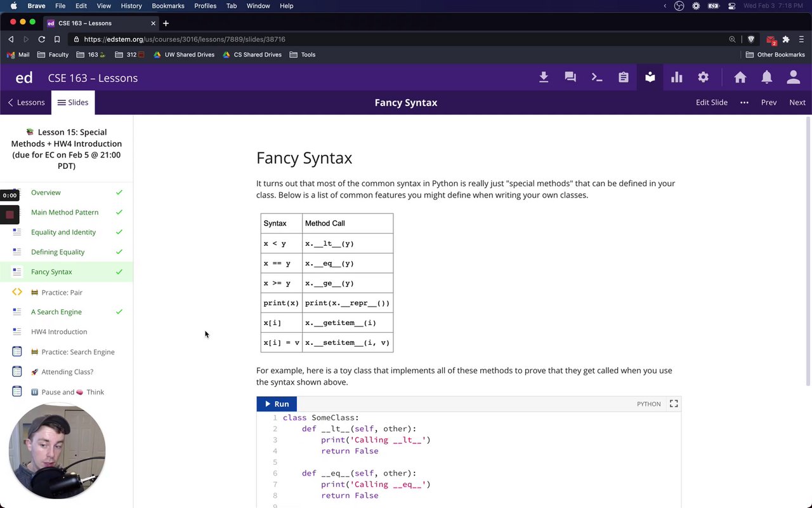Expand the code editor to fullscreen
The image size is (812, 508).
[674, 404]
